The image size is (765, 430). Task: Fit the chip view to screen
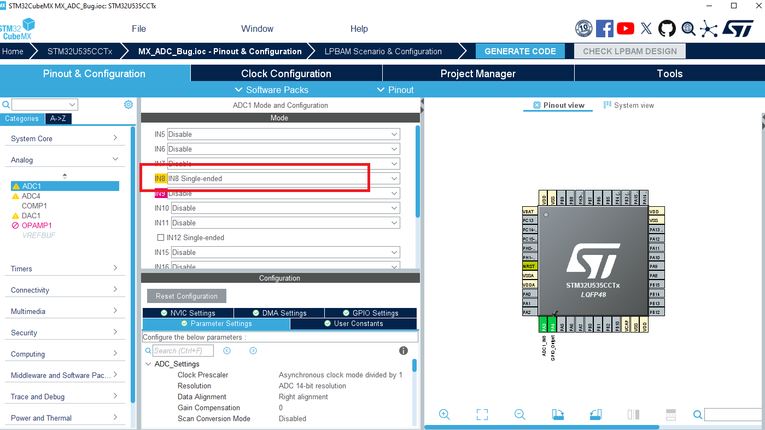(x=482, y=414)
